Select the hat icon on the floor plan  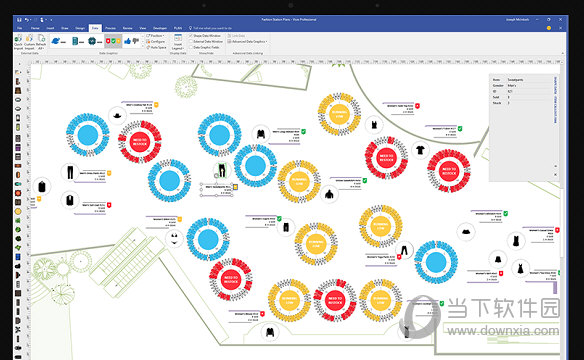117,115
